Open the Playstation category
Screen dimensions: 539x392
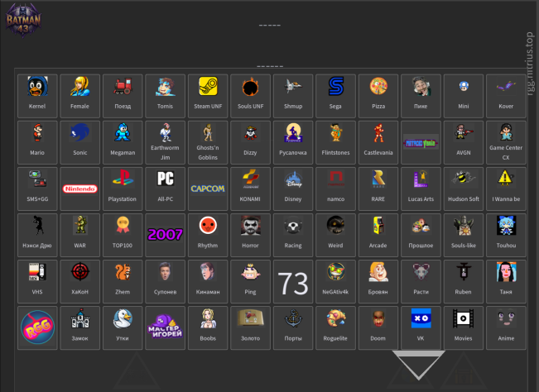pyautogui.click(x=123, y=189)
